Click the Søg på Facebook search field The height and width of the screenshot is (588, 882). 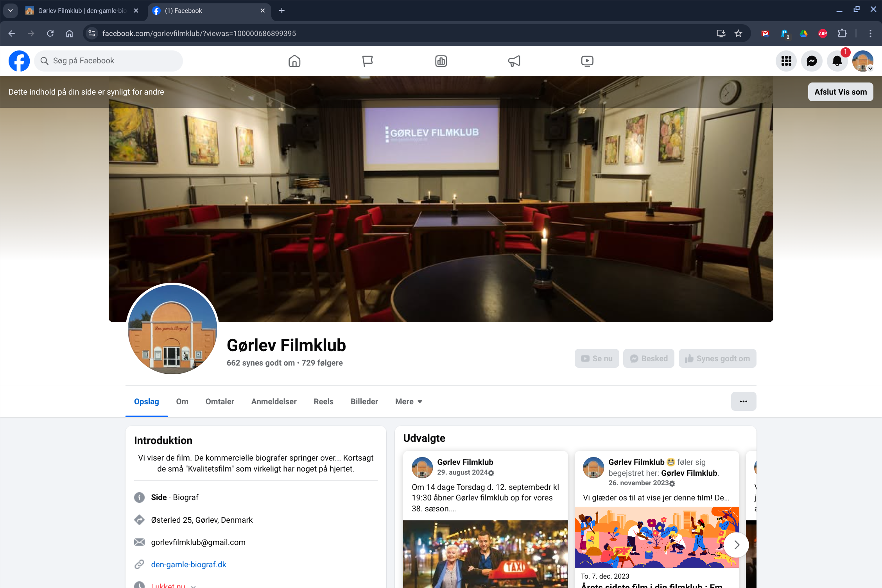point(109,61)
